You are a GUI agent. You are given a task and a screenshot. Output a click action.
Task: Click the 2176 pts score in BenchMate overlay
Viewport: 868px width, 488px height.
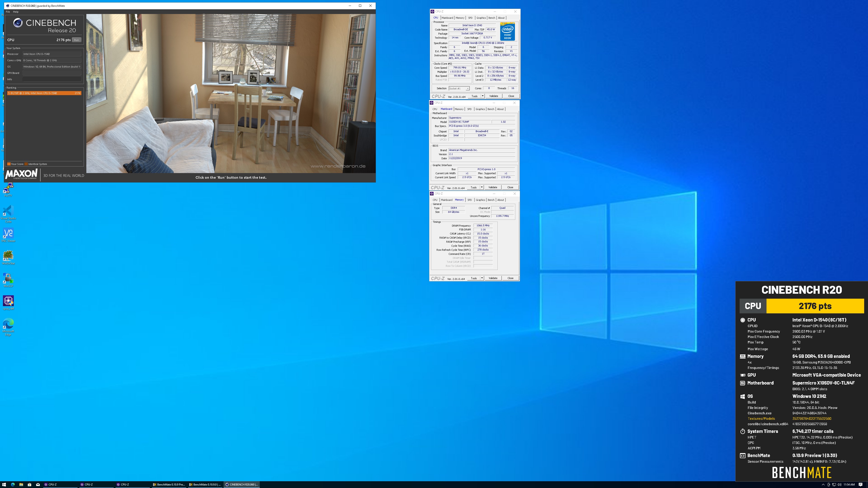[x=815, y=306]
